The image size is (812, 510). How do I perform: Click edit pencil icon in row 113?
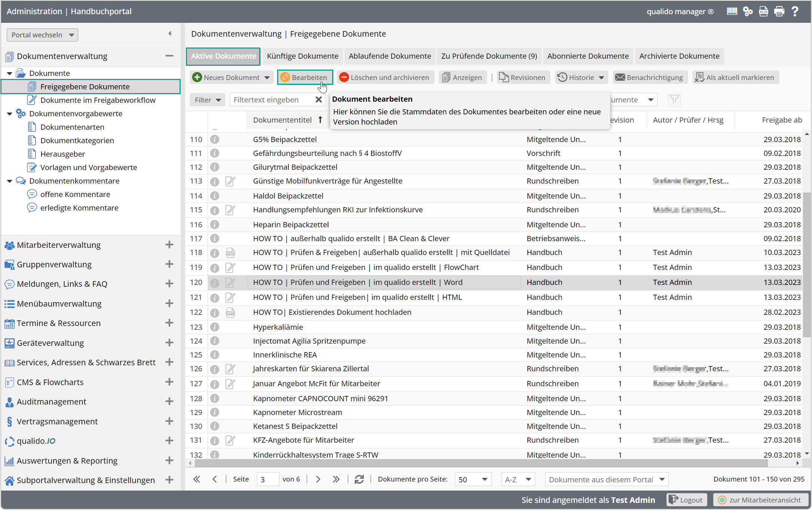230,181
